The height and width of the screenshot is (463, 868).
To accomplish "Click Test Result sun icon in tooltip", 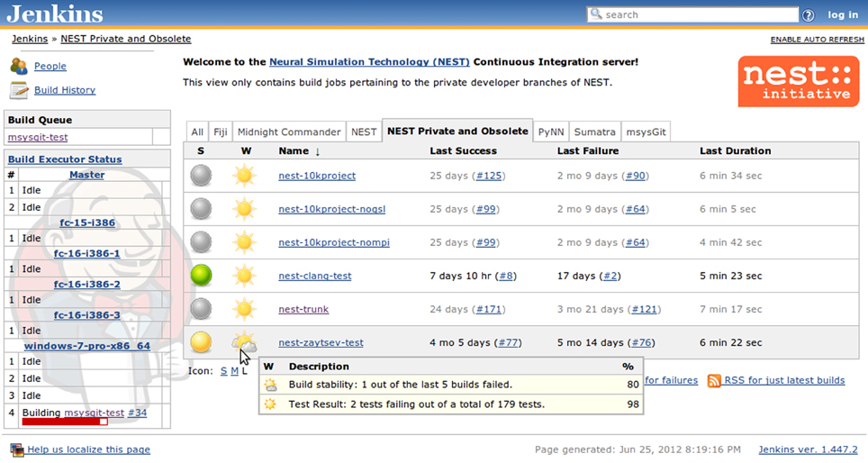I will [270, 404].
